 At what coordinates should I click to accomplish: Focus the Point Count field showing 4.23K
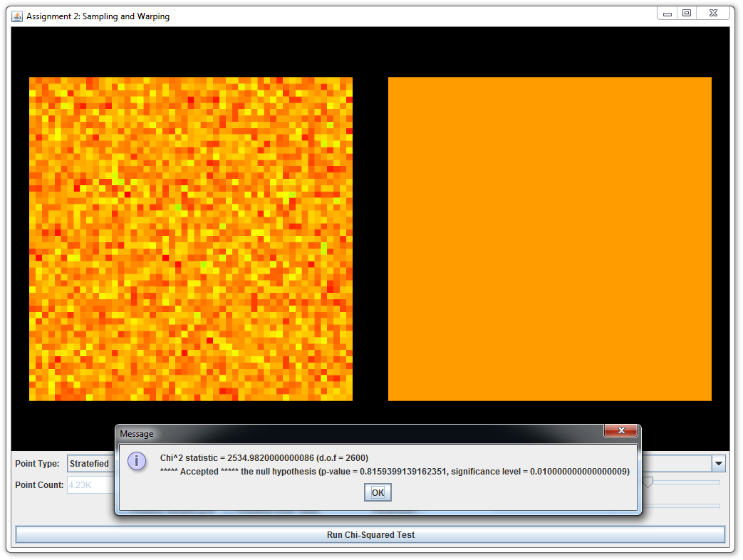click(90, 485)
